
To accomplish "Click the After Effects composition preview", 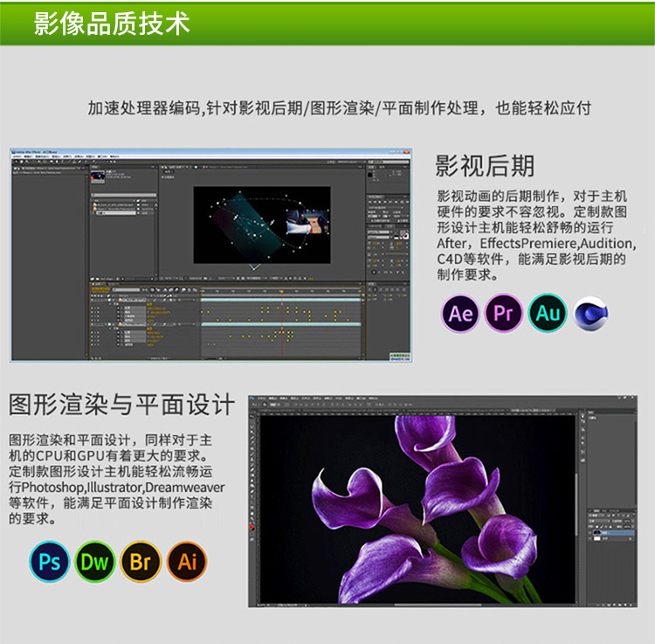I will (x=261, y=224).
